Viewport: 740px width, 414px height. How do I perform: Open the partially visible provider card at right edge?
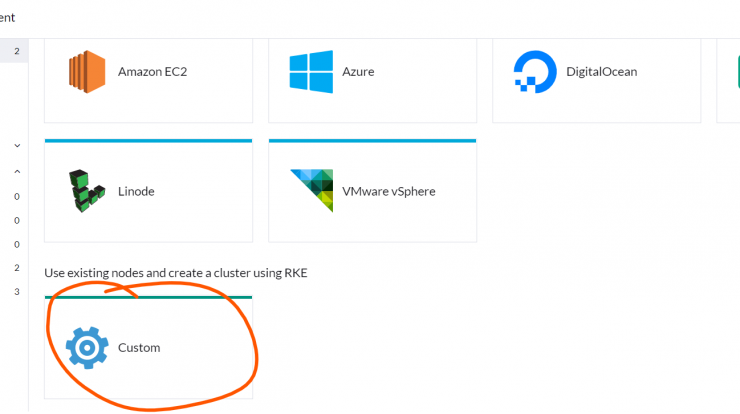728,81
